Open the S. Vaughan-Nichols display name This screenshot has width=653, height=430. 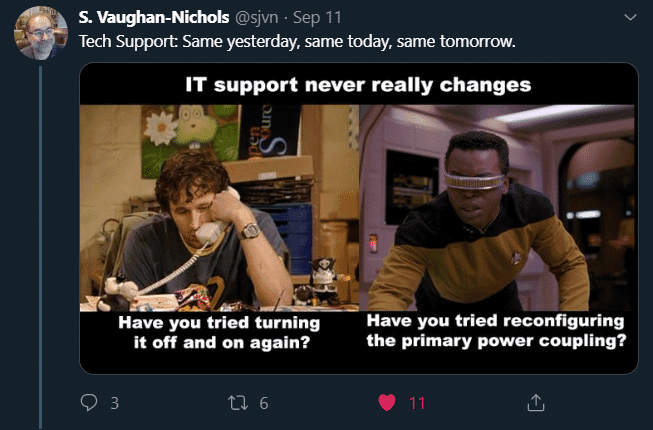(x=154, y=17)
